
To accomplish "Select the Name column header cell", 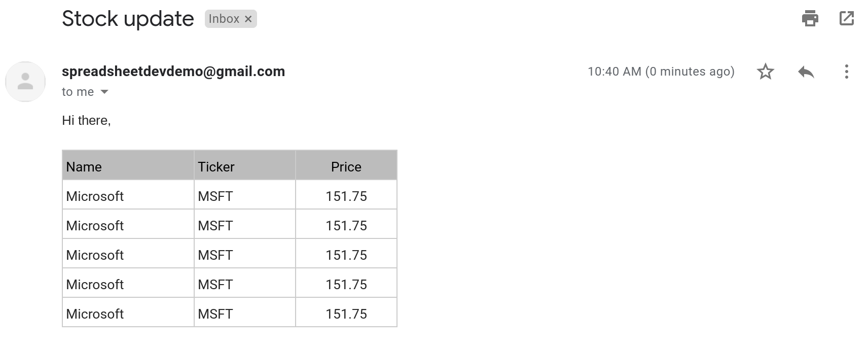I will click(128, 165).
